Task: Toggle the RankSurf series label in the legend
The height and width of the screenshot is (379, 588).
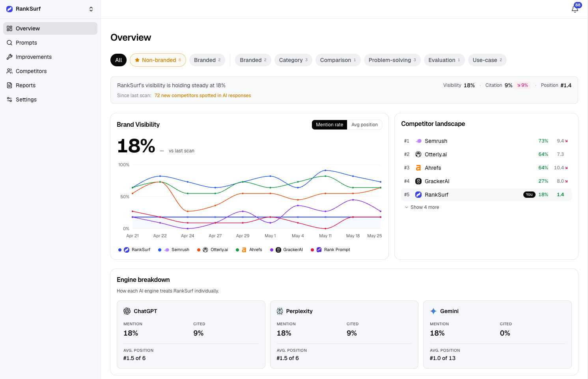Action: click(141, 250)
